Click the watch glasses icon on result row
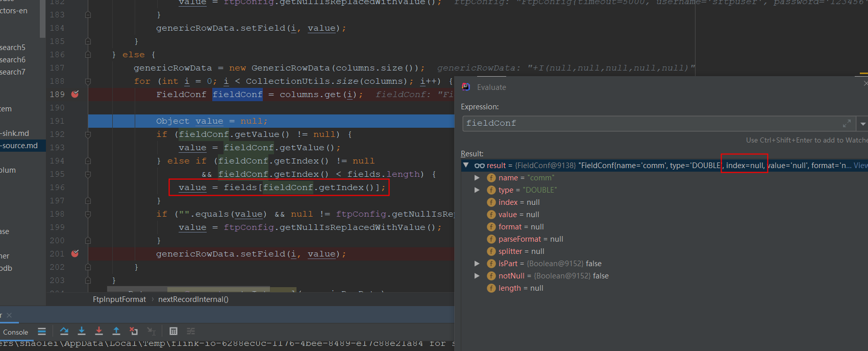Image resolution: width=868 pixels, height=351 pixels. pos(479,165)
